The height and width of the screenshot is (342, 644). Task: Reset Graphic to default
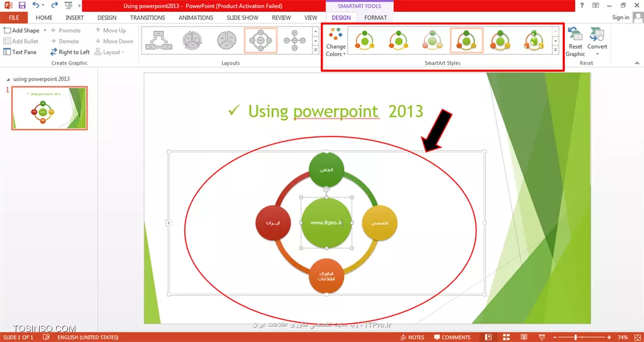[x=575, y=42]
